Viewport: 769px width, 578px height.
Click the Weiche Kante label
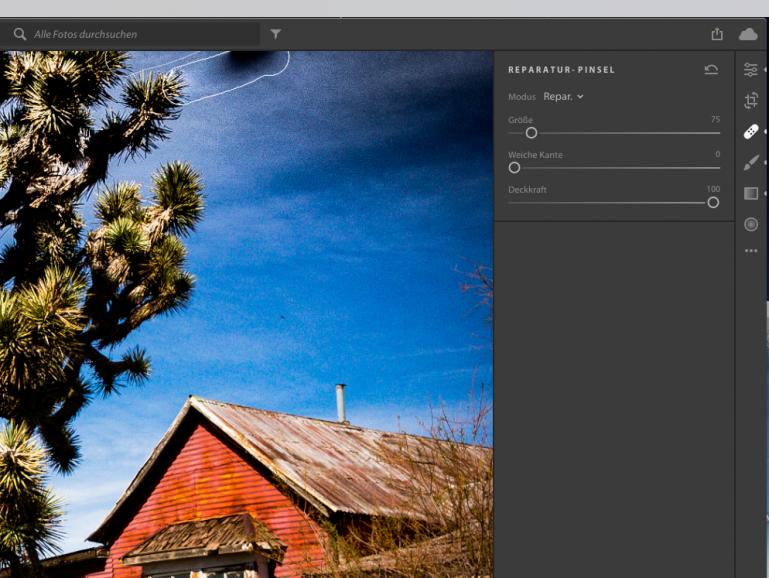536,154
